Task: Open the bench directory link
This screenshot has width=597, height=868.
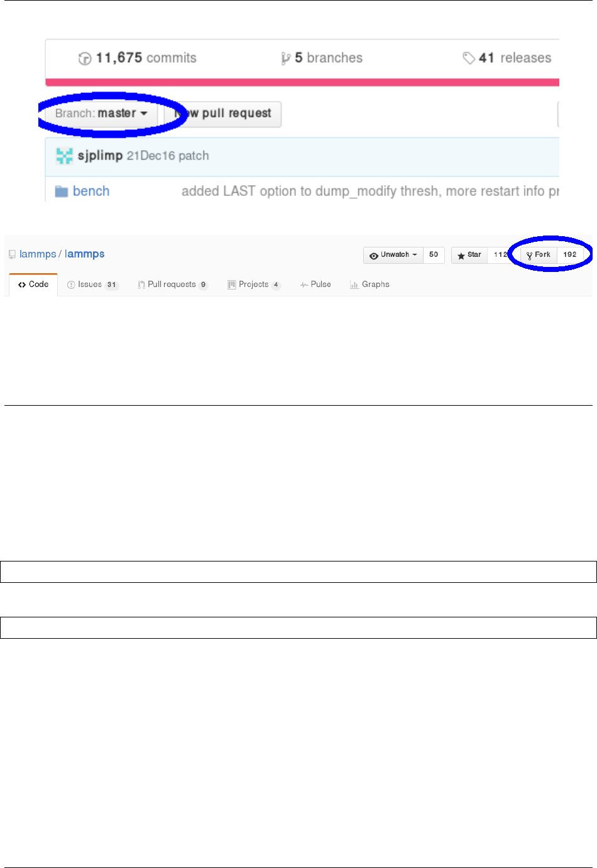Action: pos(91,192)
